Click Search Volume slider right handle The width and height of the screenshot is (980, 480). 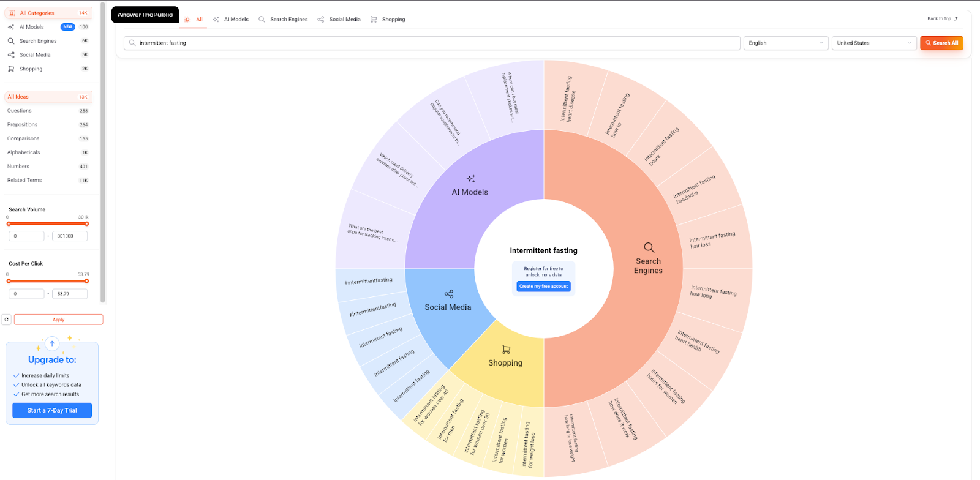click(86, 223)
